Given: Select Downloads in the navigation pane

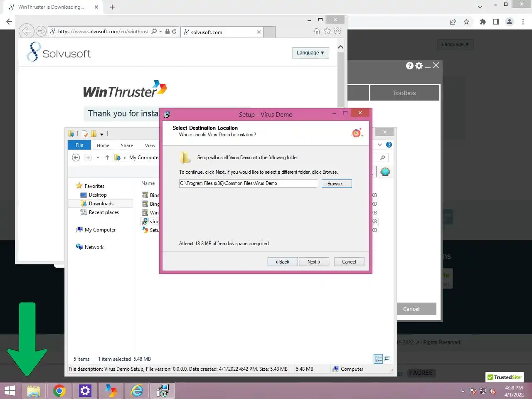Looking at the screenshot, I should click(x=101, y=204).
